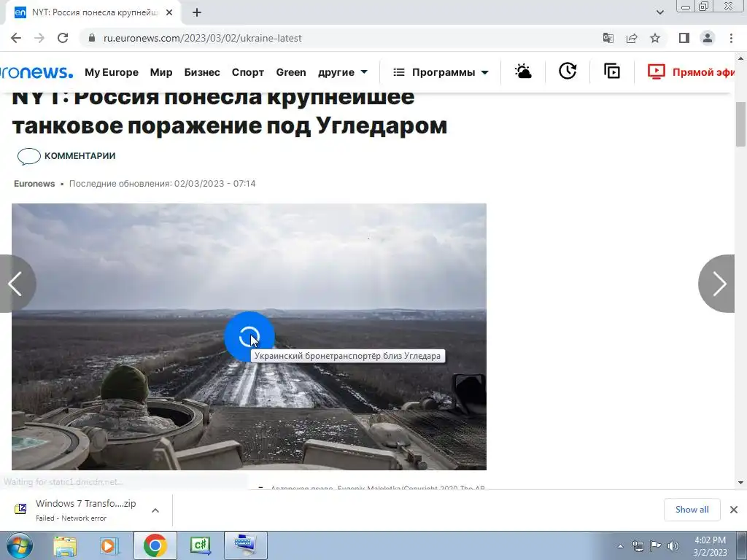Close the NYT article tab
The width and height of the screenshot is (747, 560).
pyautogui.click(x=169, y=13)
